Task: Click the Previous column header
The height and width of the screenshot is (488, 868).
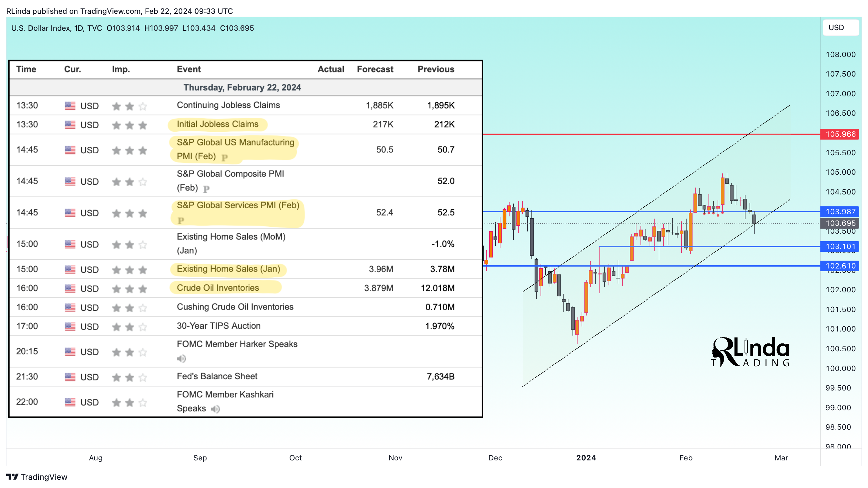Action: tap(436, 69)
